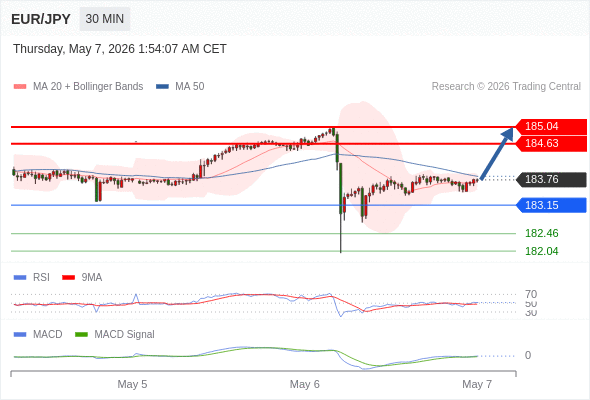This screenshot has height=400, width=590.
Task: Click the 'May 7' time axis label
Action: click(x=477, y=384)
